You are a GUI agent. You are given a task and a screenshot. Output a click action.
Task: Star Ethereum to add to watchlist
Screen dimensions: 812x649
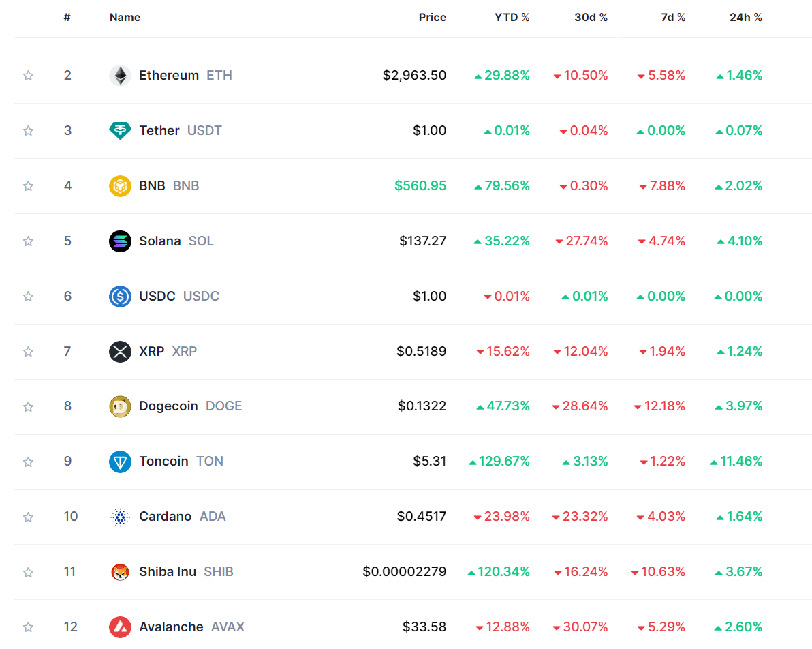[x=28, y=76]
